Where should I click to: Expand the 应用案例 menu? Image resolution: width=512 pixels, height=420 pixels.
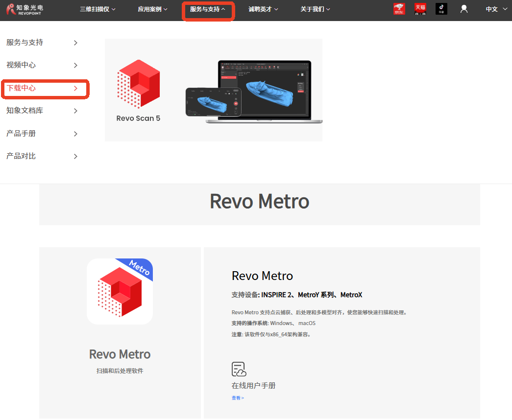click(x=152, y=9)
